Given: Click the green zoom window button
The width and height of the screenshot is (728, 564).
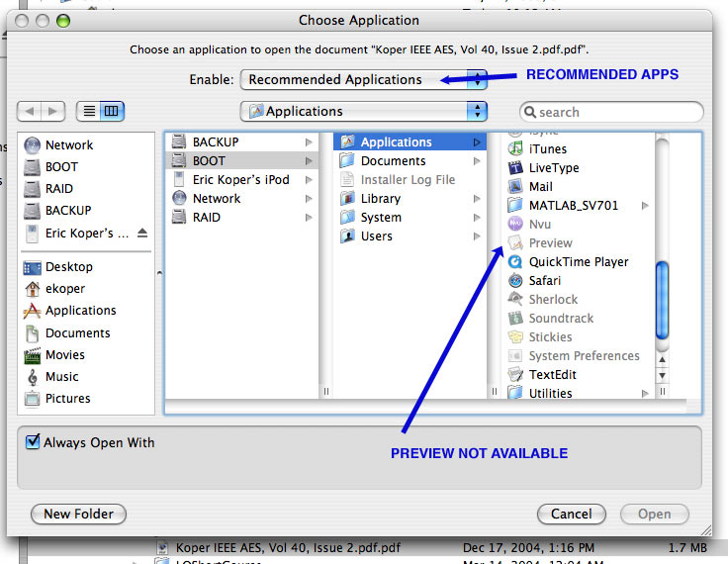Looking at the screenshot, I should click(x=63, y=21).
